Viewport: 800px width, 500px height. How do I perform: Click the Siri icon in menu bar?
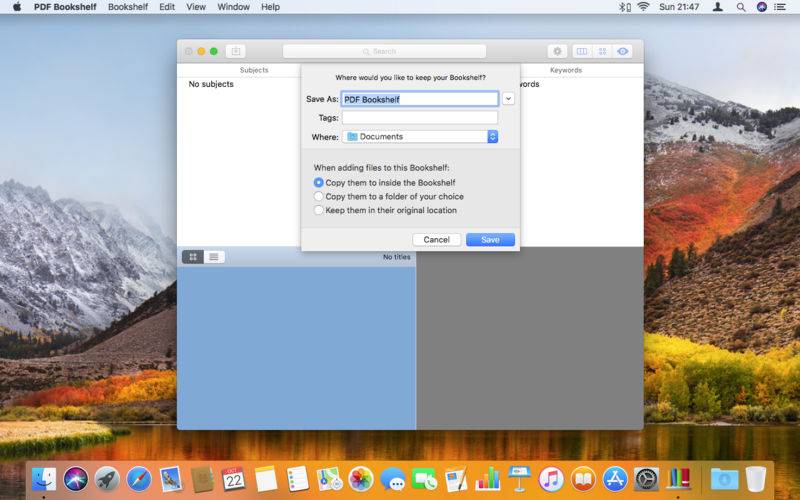(762, 7)
